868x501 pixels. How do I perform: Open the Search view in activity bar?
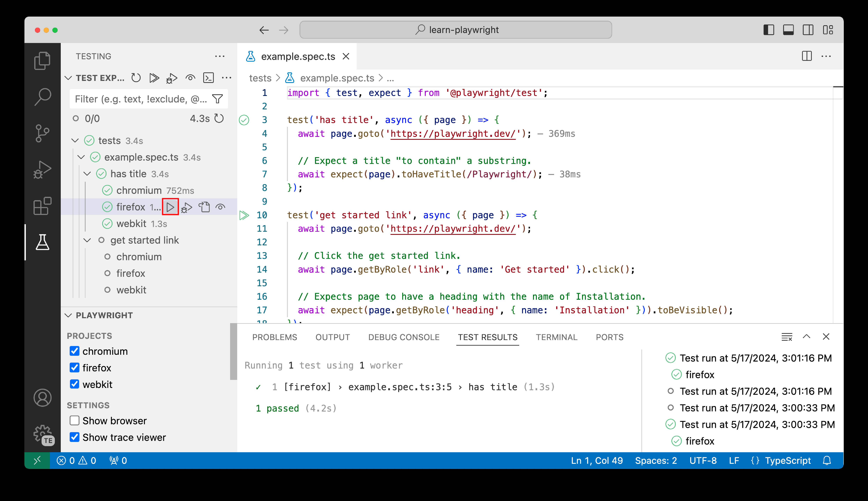[x=42, y=97]
